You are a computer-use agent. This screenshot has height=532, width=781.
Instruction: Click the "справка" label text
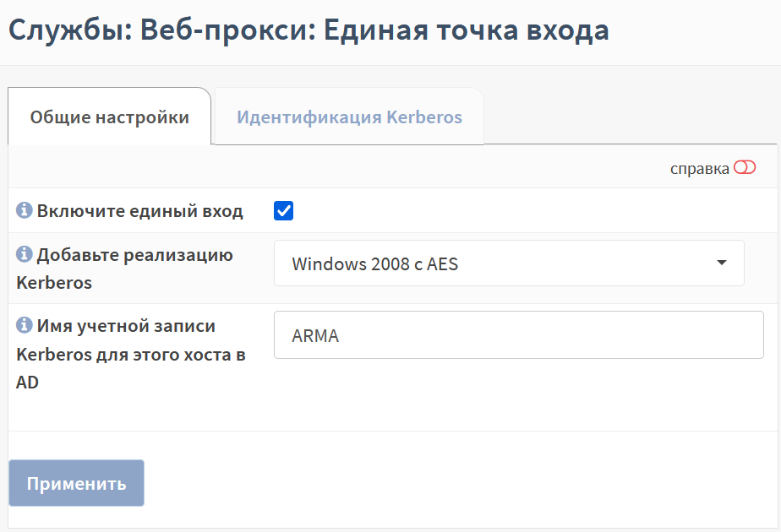tap(699, 169)
